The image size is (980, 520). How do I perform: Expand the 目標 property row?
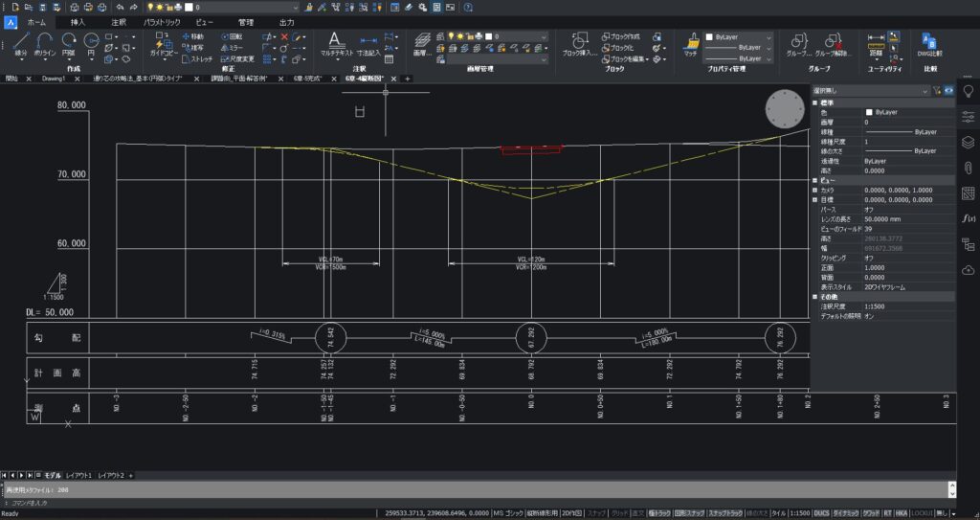tap(815, 199)
